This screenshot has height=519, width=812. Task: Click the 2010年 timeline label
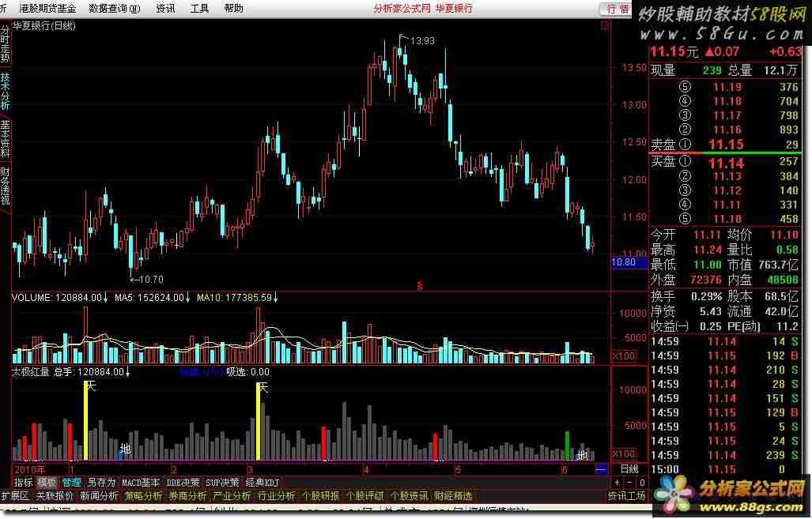(x=30, y=469)
